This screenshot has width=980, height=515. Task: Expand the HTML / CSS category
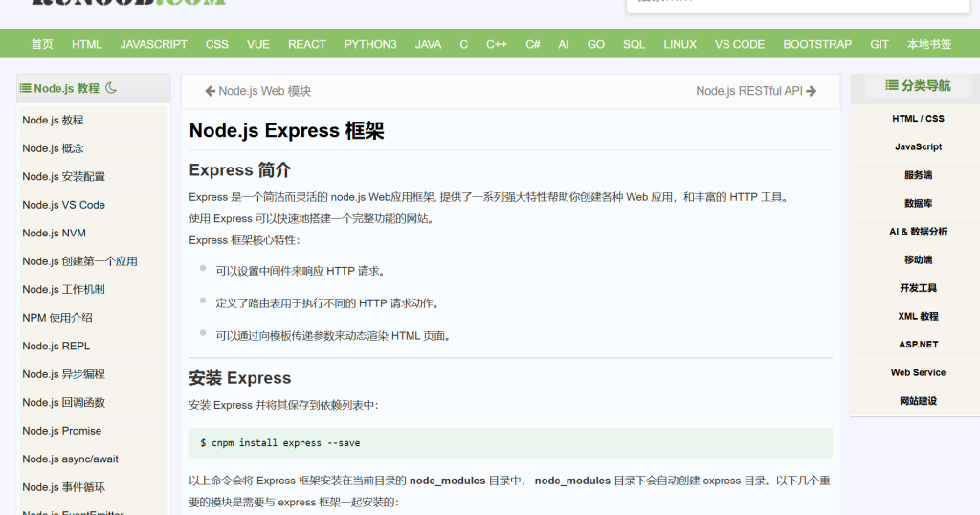(x=918, y=119)
